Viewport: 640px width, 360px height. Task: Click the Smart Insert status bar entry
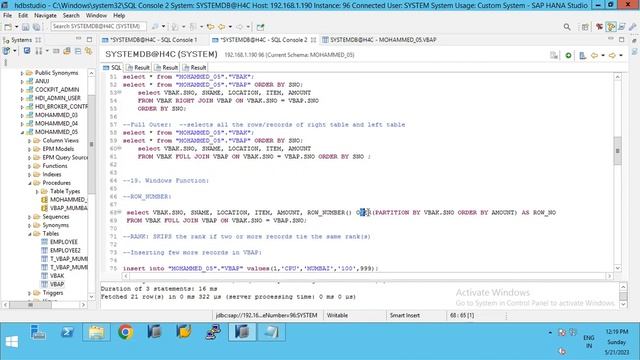tap(404, 316)
